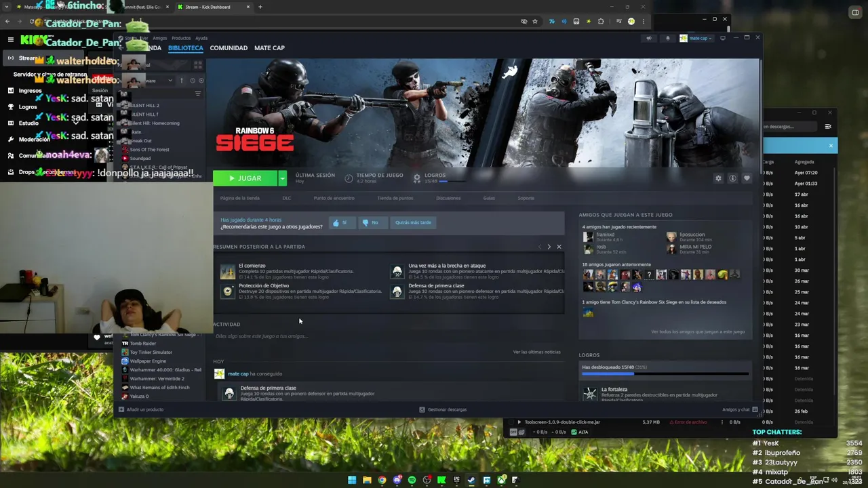This screenshot has height=488, width=868.
Task: Open Steam from the taskbar
Action: tap(471, 480)
